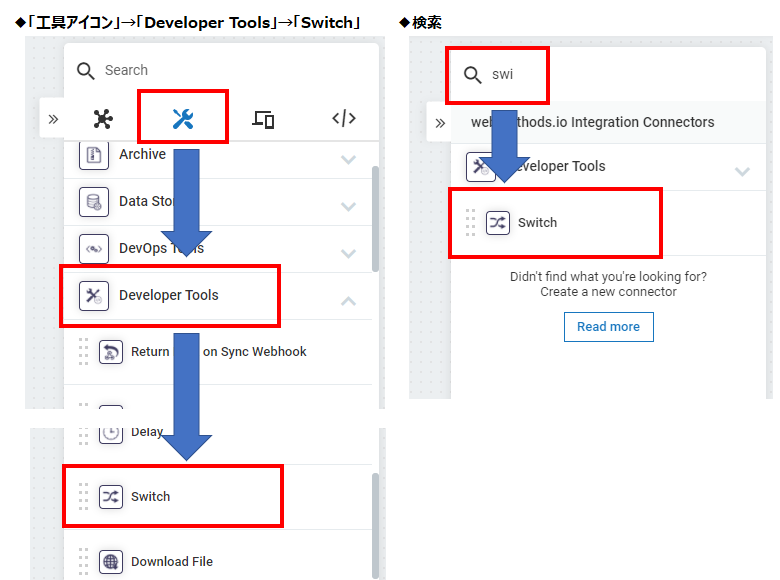Choose the Download File globe icon

click(x=111, y=562)
